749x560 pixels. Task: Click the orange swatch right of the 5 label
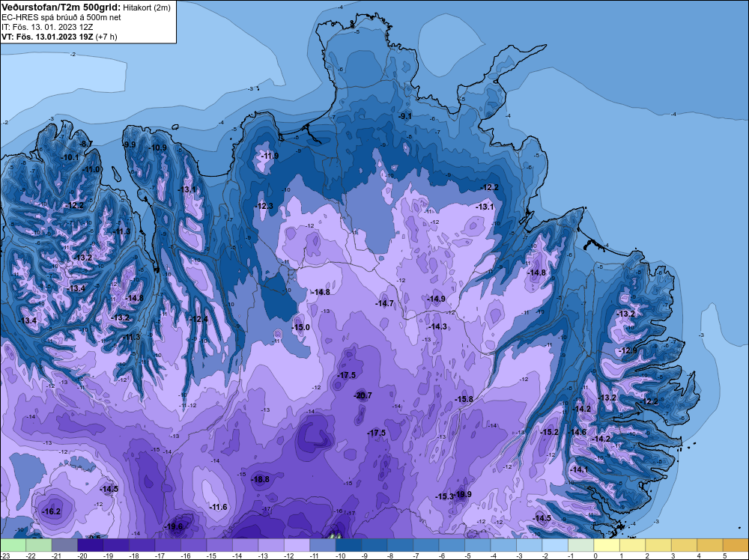[x=736, y=545]
